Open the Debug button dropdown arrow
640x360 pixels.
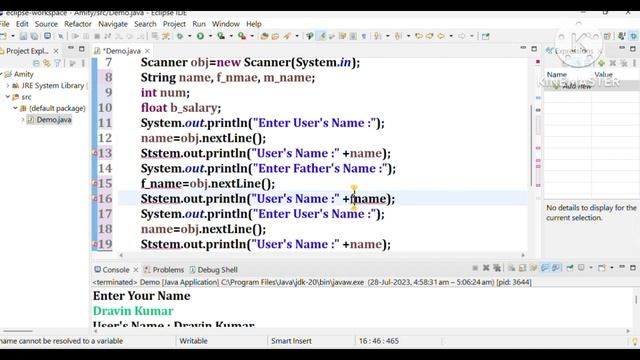[x=190, y=36]
